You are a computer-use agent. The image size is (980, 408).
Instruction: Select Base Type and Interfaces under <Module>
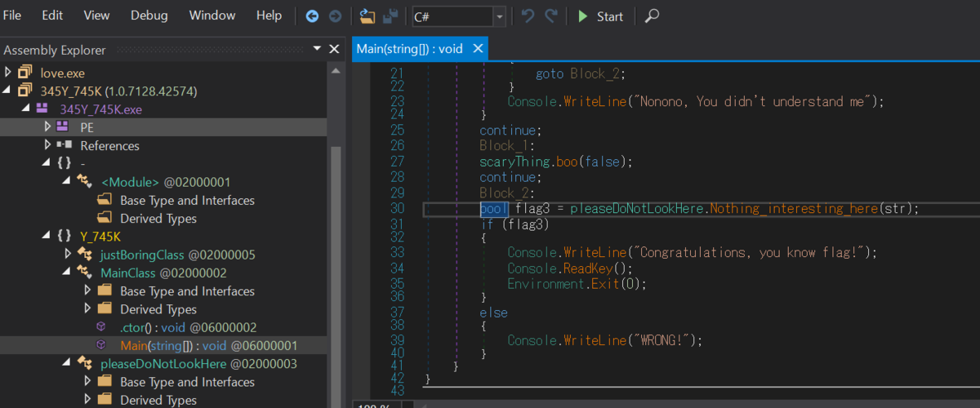[187, 200]
